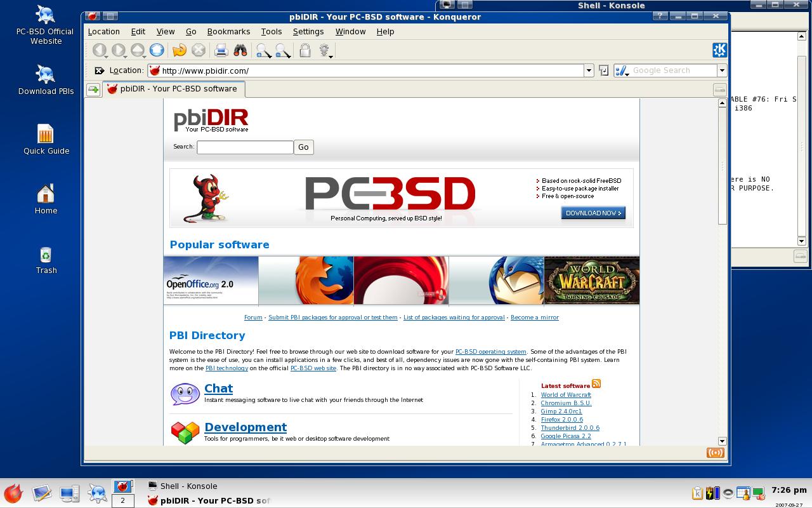This screenshot has width=812, height=508.
Task: Zoom out with the magnifier minus icon
Action: click(x=283, y=51)
